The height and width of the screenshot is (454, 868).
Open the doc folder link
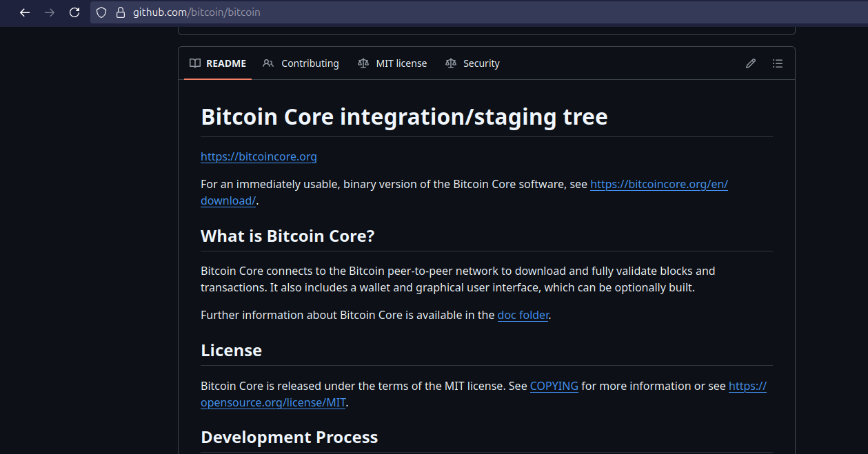523,315
